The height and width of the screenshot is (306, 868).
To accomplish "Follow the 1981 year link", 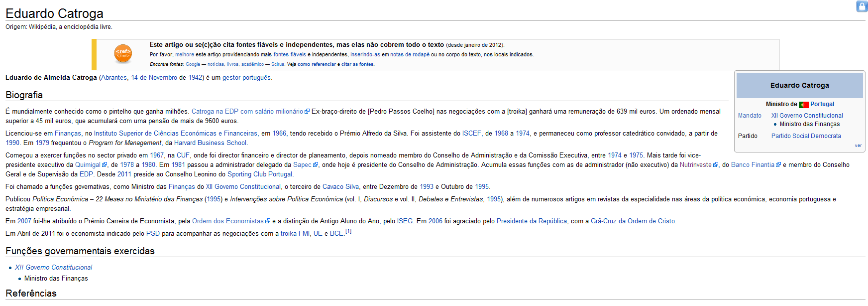I will click(178, 165).
